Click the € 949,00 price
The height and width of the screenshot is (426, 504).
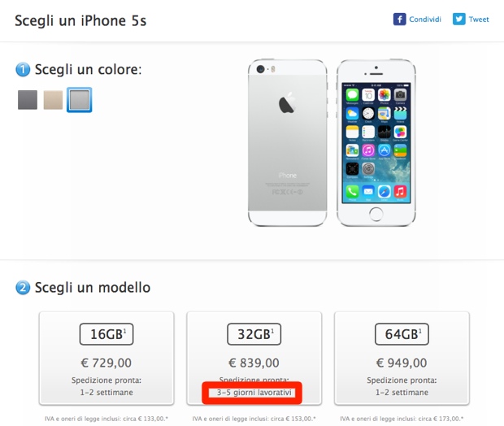402,363
